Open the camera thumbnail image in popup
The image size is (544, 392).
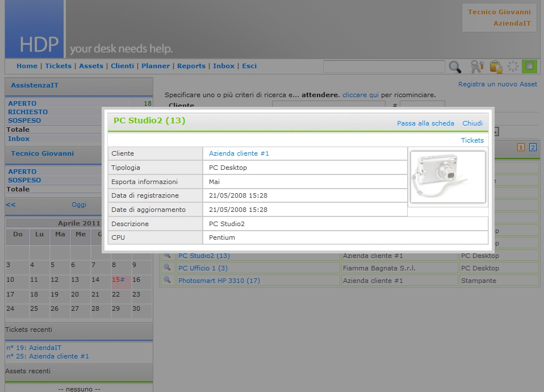[447, 177]
